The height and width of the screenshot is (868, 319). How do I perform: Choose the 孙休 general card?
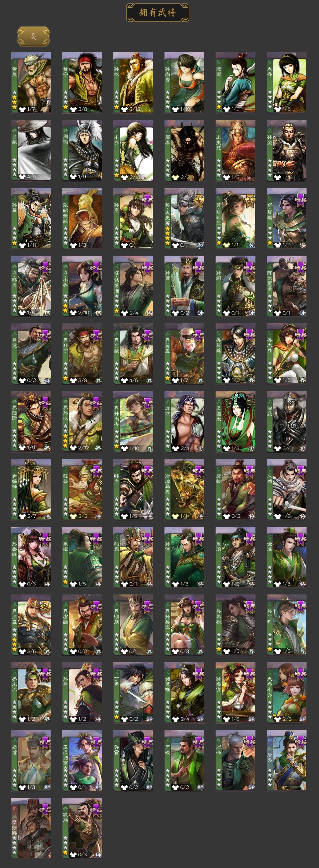(184, 557)
